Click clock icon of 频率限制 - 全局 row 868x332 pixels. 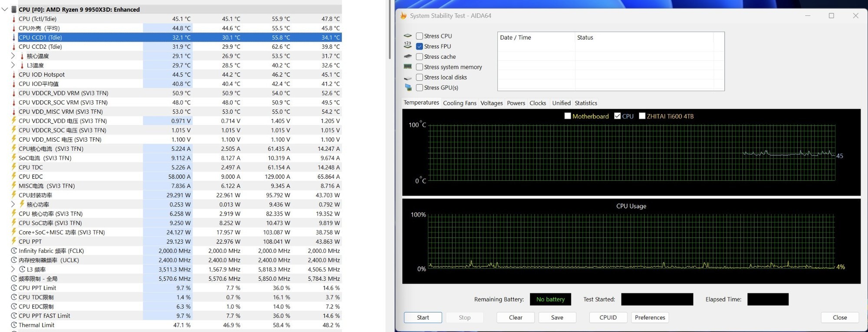point(14,279)
